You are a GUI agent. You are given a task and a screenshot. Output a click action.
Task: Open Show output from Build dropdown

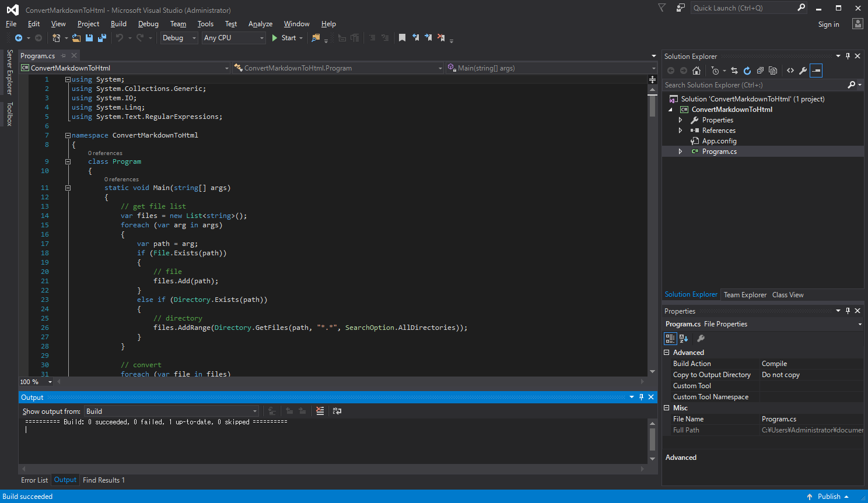(171, 411)
